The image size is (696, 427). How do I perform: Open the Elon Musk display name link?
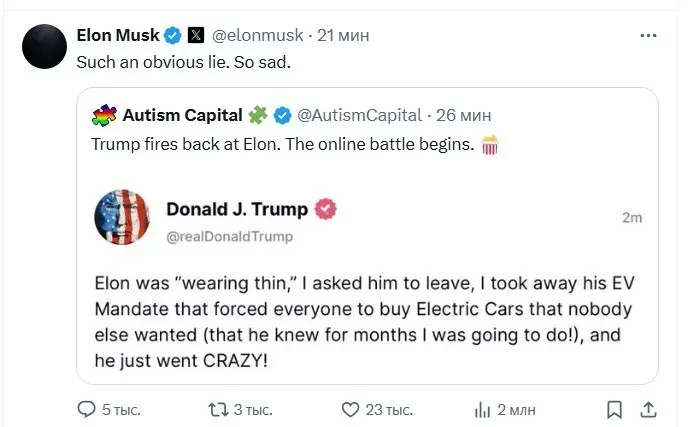coord(118,36)
